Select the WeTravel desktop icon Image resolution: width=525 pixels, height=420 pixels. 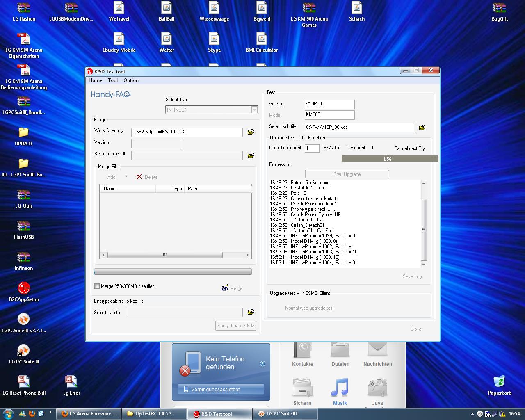[x=119, y=11]
